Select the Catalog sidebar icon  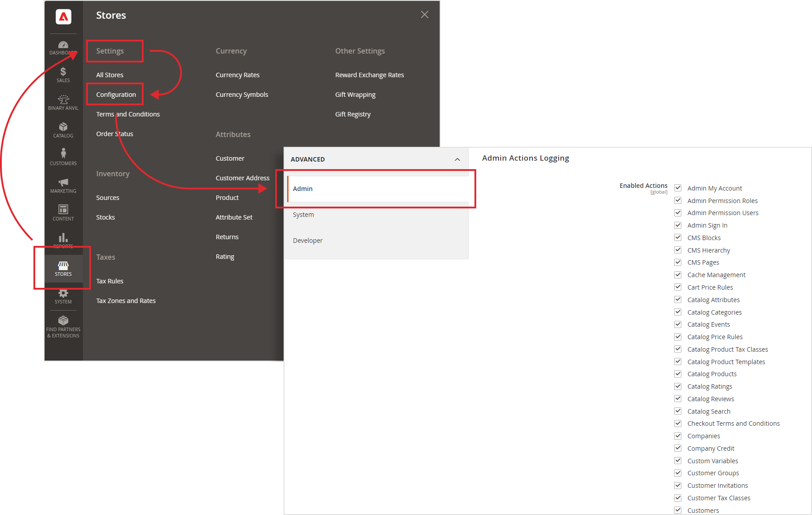63,130
